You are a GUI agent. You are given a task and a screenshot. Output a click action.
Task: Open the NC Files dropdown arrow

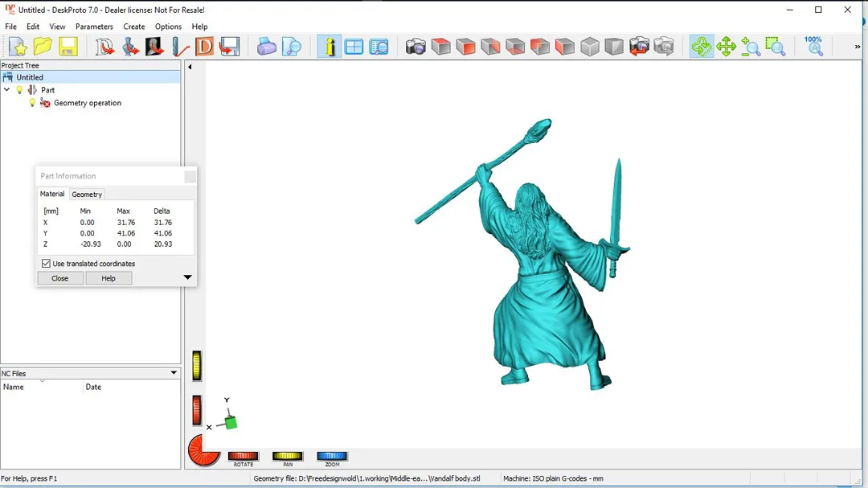point(174,373)
